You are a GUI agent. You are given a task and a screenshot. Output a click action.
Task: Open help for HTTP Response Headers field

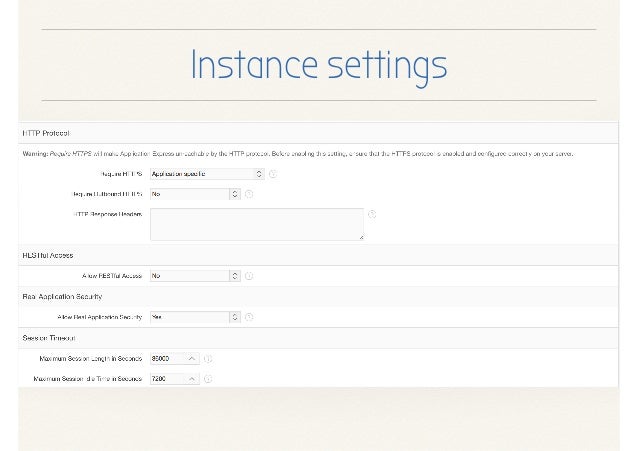372,214
